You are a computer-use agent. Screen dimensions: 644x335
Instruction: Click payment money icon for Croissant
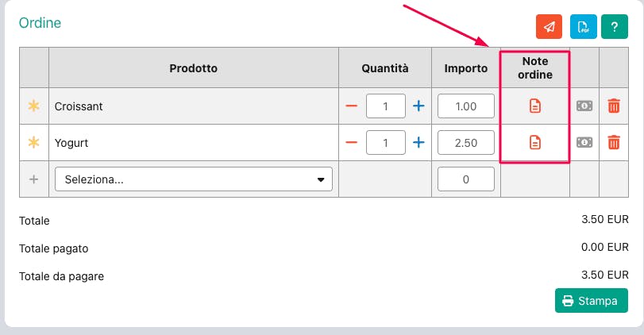tap(584, 106)
